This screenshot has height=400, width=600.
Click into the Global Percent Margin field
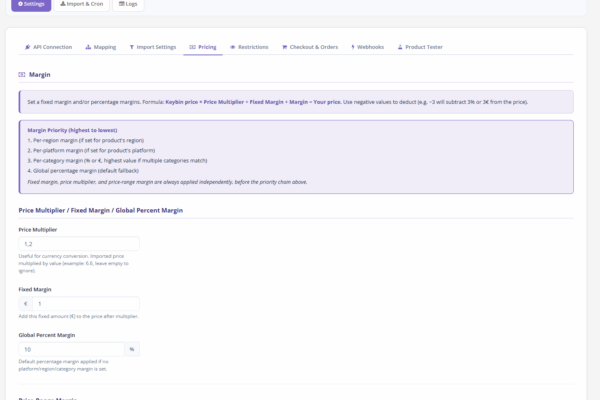coord(72,349)
